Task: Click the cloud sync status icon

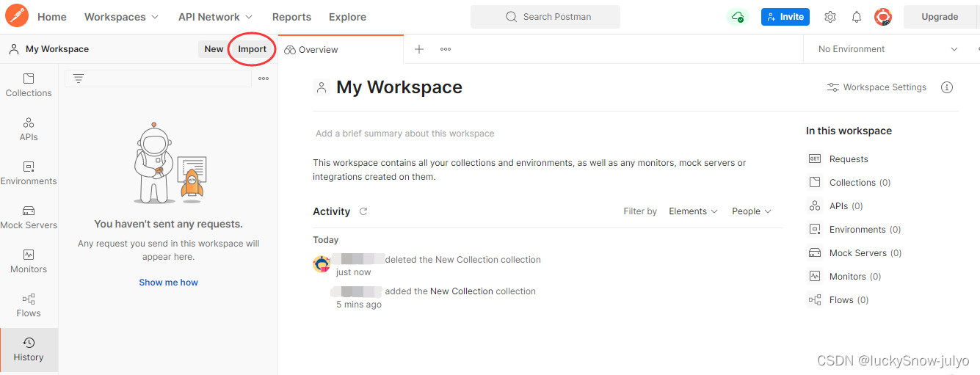Action: point(737,16)
